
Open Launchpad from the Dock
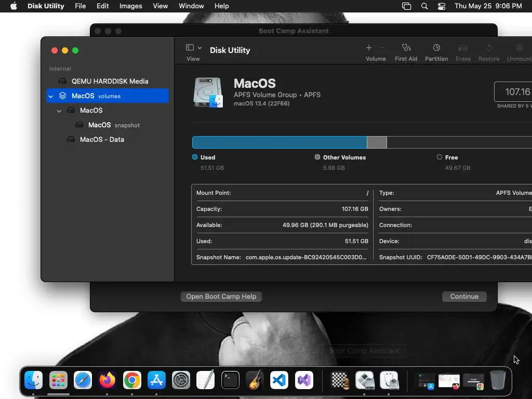coord(58,380)
